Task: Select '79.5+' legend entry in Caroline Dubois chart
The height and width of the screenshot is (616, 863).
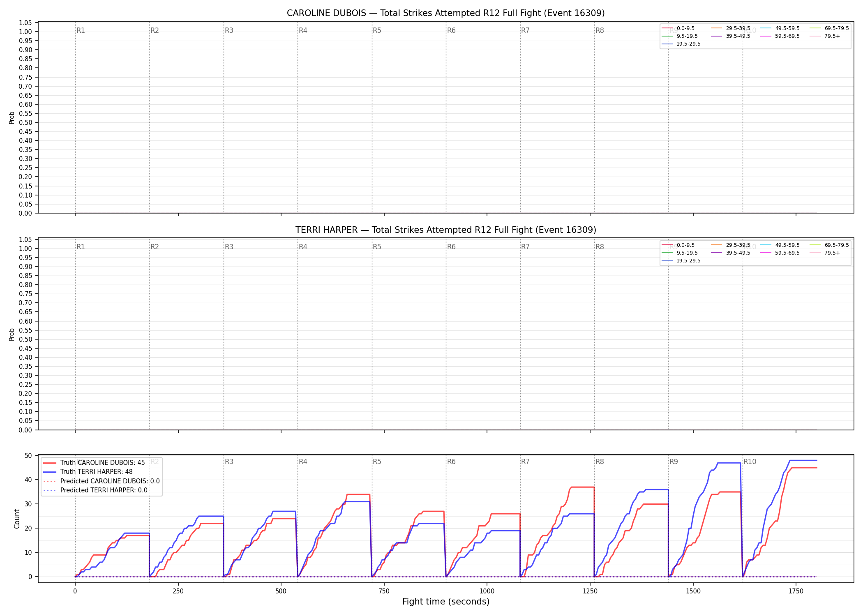Action: 825,36
